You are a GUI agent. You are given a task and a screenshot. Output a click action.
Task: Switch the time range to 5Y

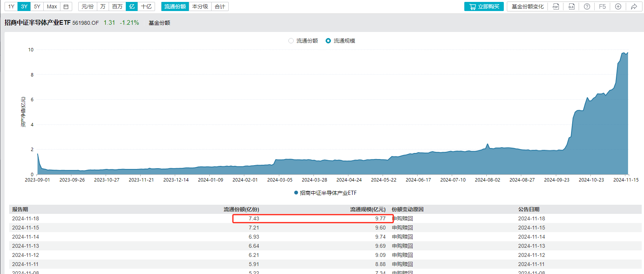click(37, 6)
